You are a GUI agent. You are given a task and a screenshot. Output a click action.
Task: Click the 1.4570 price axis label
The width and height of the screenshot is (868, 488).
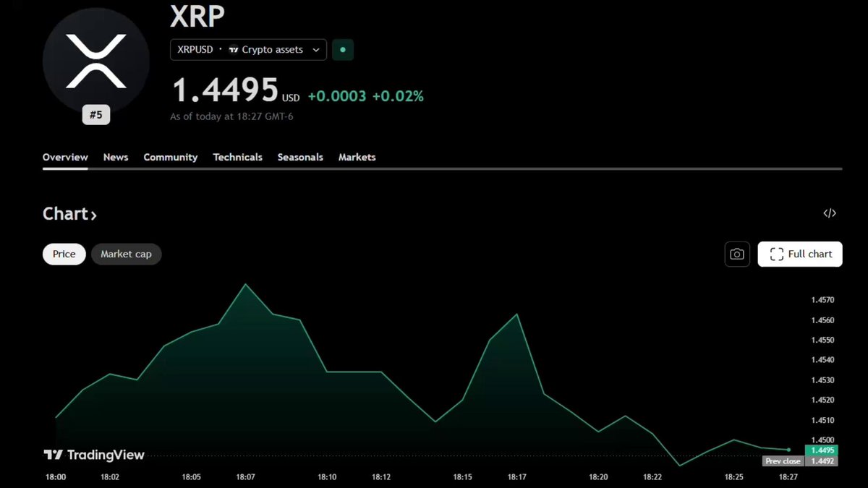coord(822,300)
